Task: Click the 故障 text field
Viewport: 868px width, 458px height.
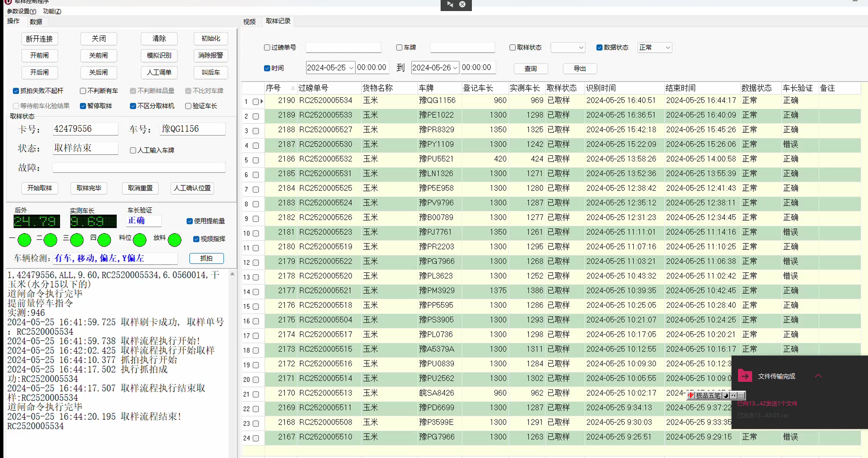Action: pos(139,167)
